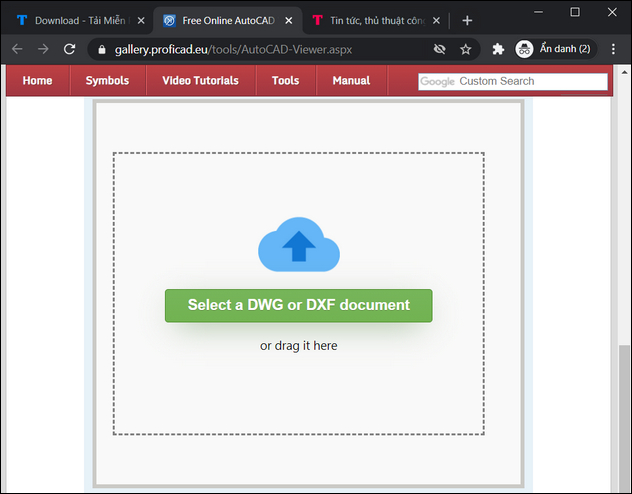Click the forward navigation arrow
This screenshot has width=632, height=494.
point(43,49)
